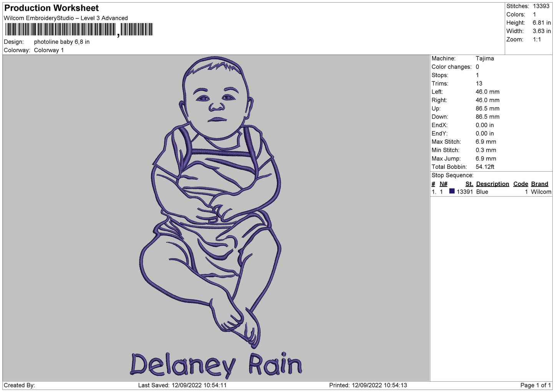Click the Trims value 13

coord(479,84)
